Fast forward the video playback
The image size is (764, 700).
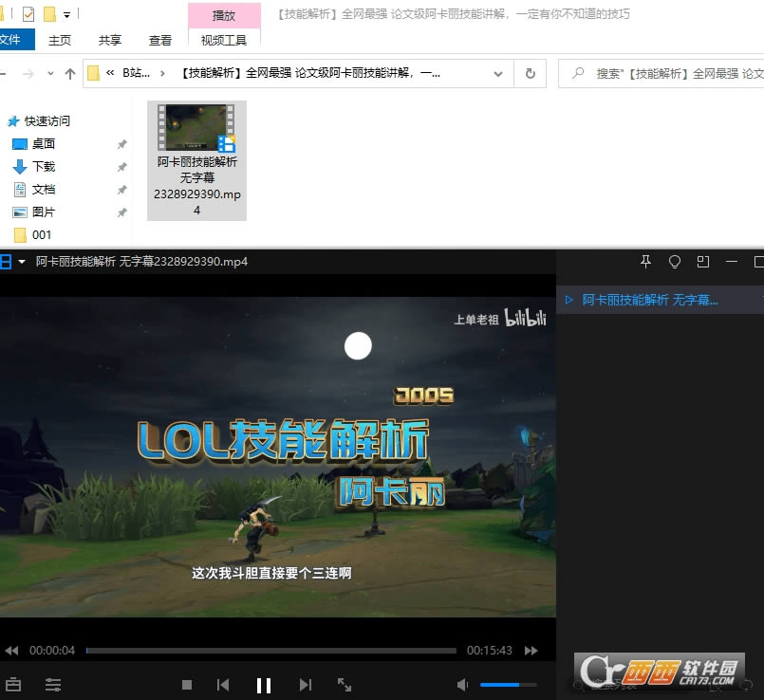pyautogui.click(x=531, y=651)
